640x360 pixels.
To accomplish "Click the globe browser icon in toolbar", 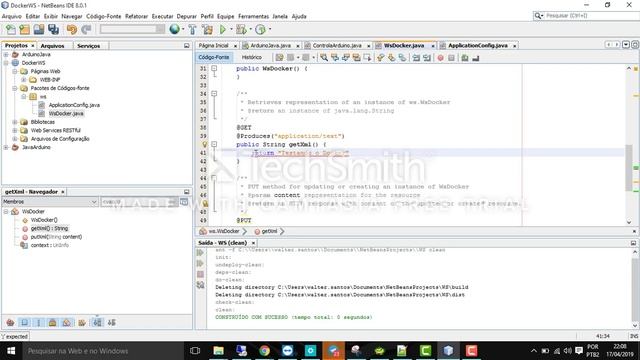I will pyautogui.click(x=174, y=29).
